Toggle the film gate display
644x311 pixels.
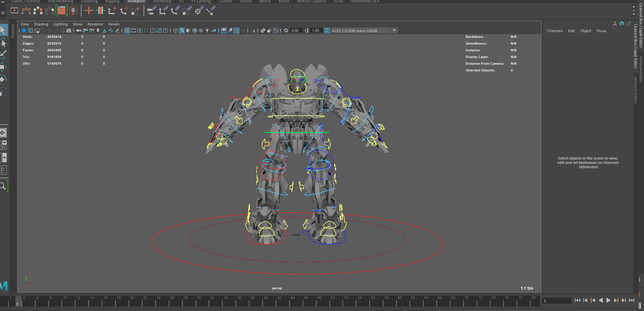coord(134,31)
